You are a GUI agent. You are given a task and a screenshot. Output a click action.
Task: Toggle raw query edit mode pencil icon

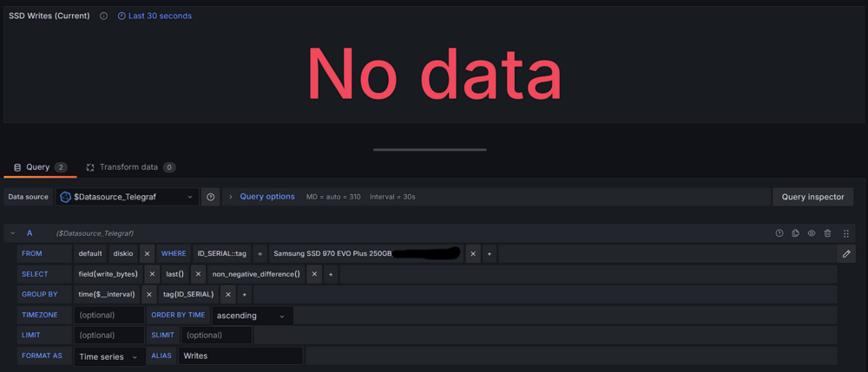pyautogui.click(x=846, y=254)
